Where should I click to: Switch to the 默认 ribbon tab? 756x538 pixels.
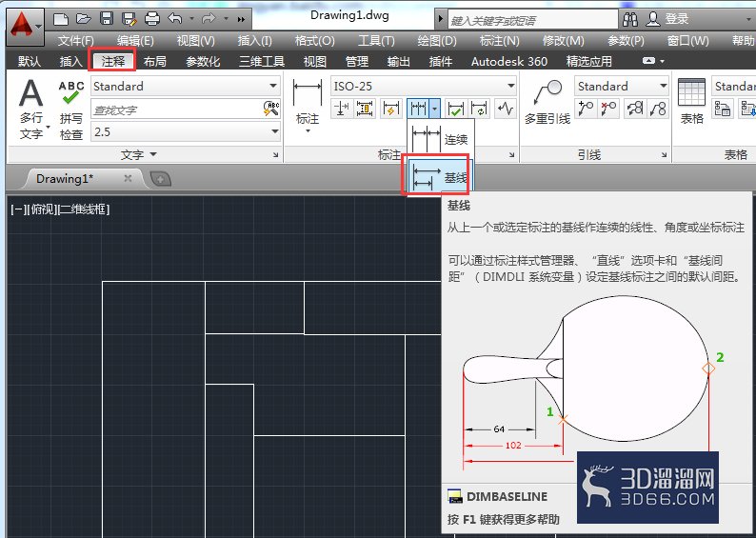pos(30,61)
